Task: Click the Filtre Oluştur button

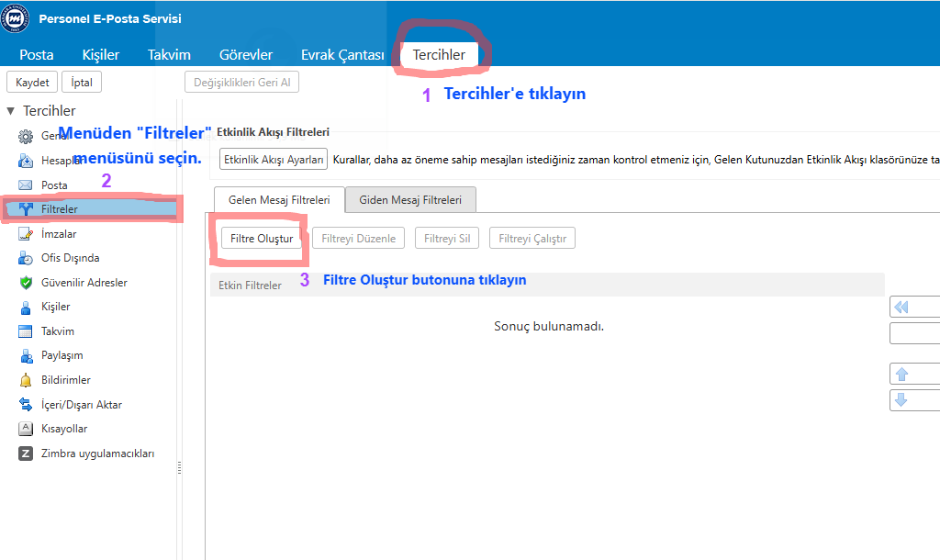Action: (262, 238)
